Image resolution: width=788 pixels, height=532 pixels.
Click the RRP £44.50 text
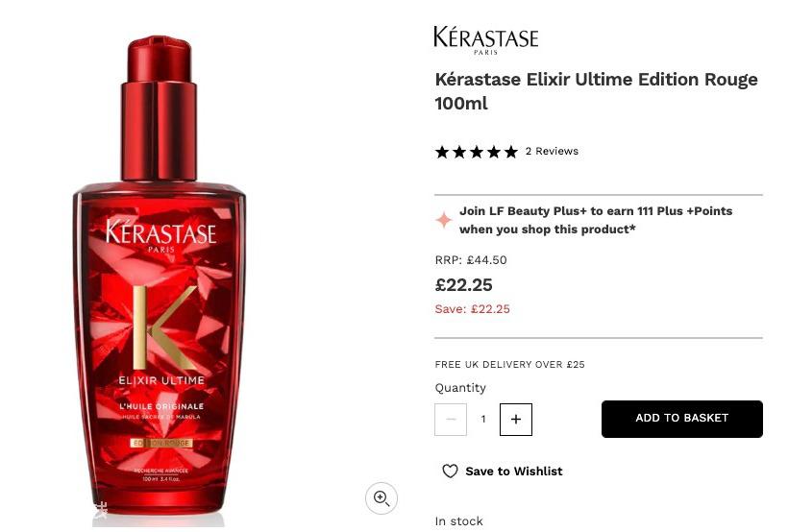(x=471, y=260)
